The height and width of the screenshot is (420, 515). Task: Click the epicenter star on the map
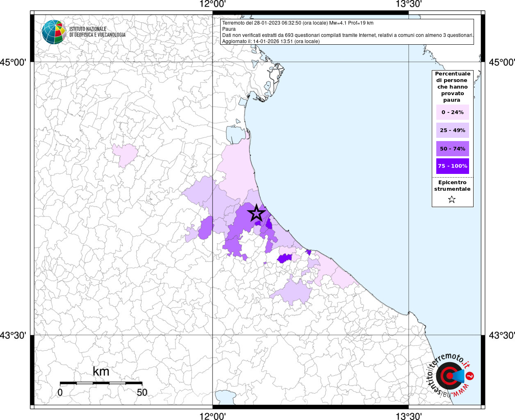(x=257, y=213)
